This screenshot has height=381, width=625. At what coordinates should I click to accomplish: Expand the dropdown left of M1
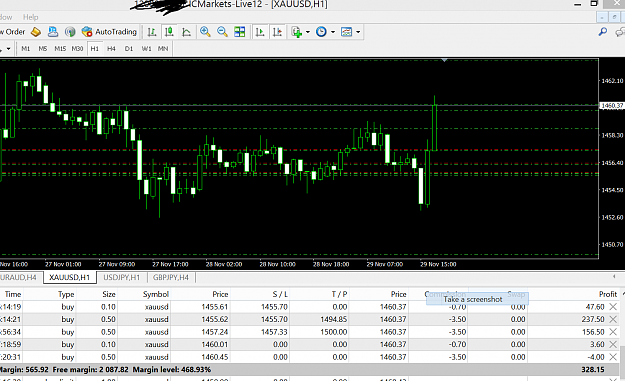8,49
